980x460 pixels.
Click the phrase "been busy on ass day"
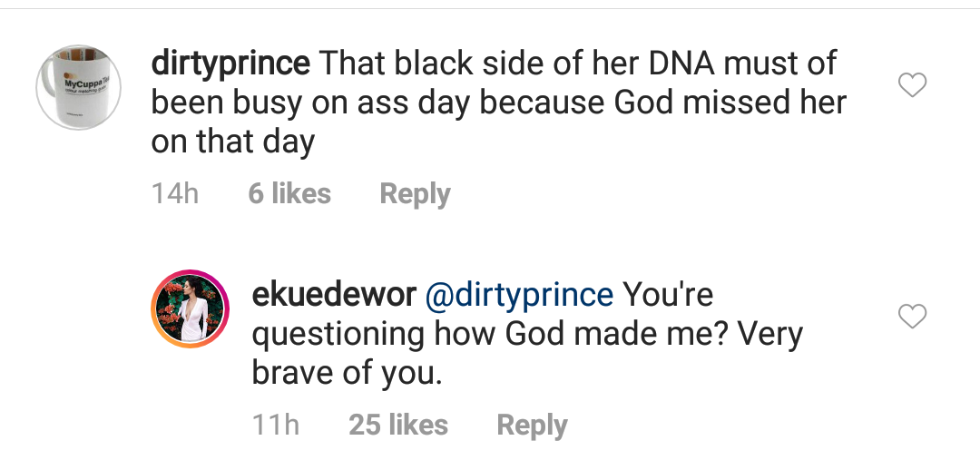310,103
